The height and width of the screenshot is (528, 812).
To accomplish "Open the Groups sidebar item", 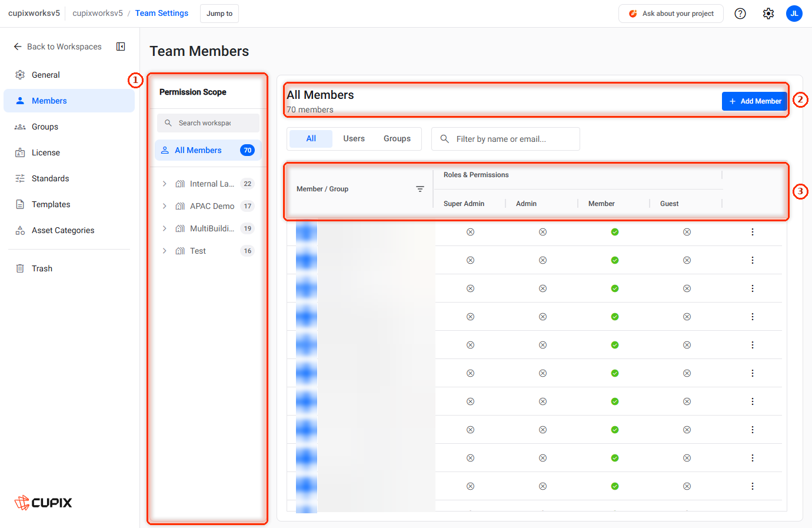I will coord(69,127).
